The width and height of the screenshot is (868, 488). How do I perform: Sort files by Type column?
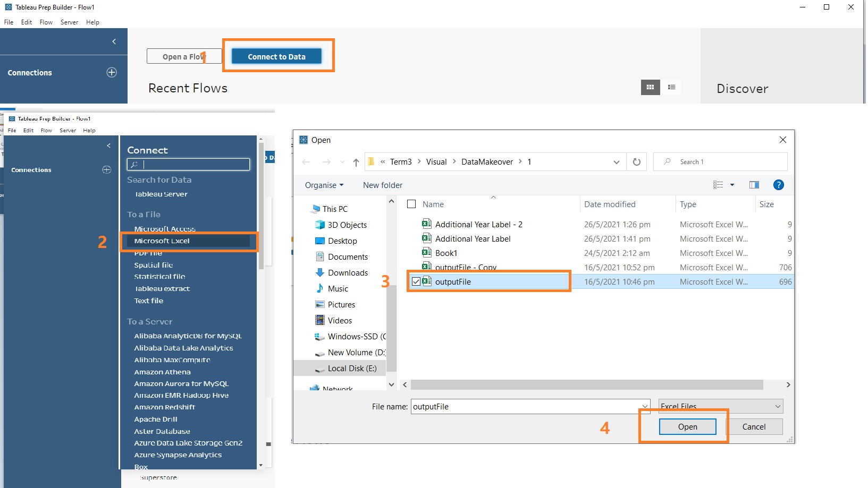[x=688, y=204]
